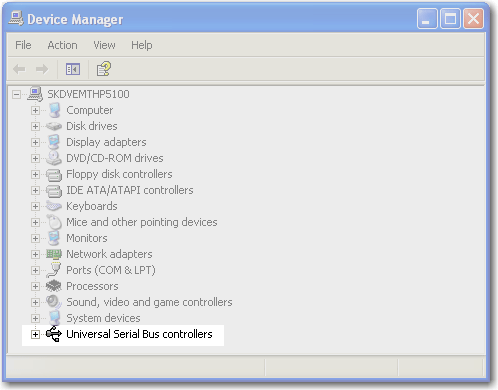Select the Processors chip icon

coord(54,286)
